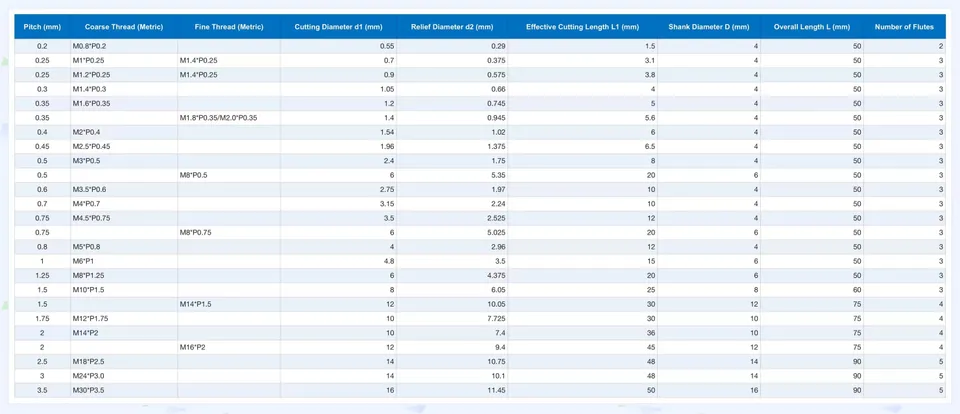Screen dimensions: 960x414
Task: Select the M1.4*P0.25 fine thread in M1.2*P0.25 row
Action: point(229,75)
